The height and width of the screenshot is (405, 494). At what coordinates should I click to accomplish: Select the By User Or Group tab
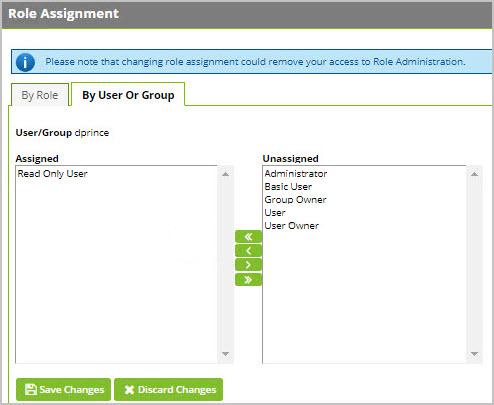pyautogui.click(x=128, y=95)
